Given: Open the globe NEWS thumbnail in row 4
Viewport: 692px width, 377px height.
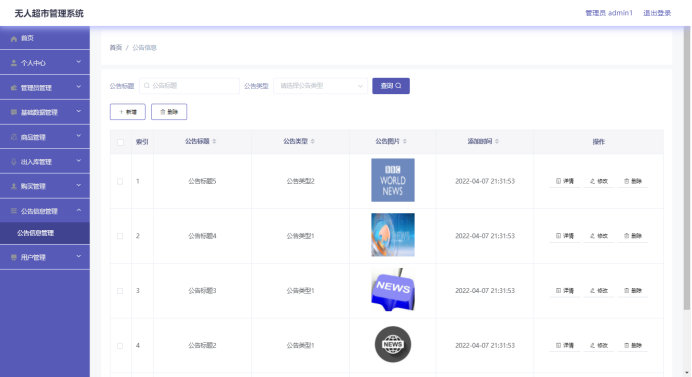Looking at the screenshot, I should click(x=393, y=344).
